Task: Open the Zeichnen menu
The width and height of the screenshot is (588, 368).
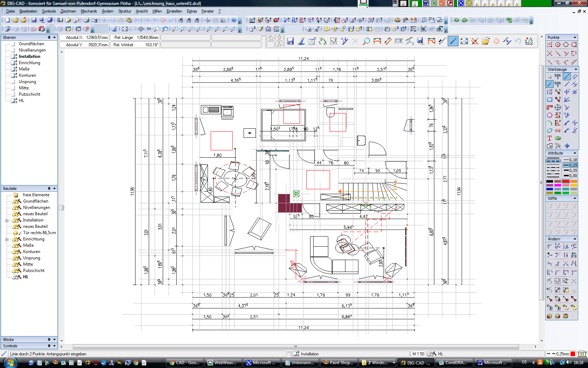Action: pos(68,11)
